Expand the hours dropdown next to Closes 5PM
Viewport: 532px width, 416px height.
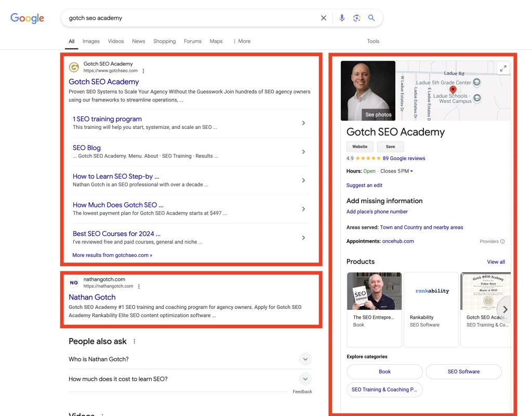[411, 171]
